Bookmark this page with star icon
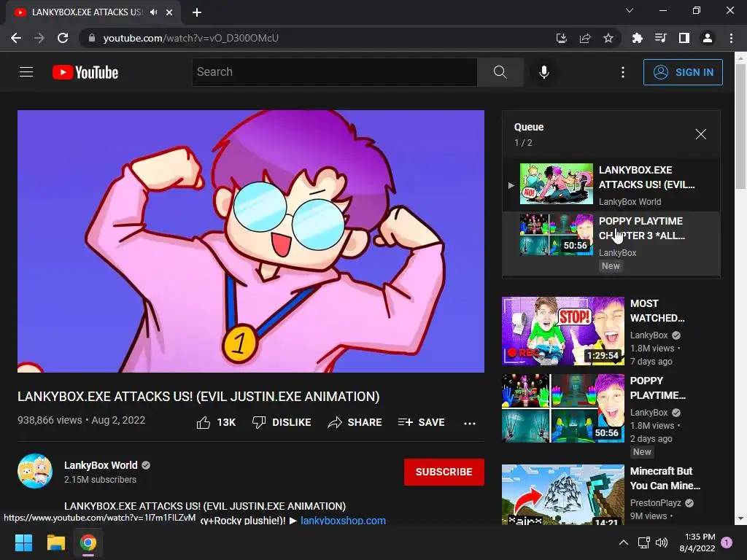The image size is (747, 560). [x=608, y=38]
